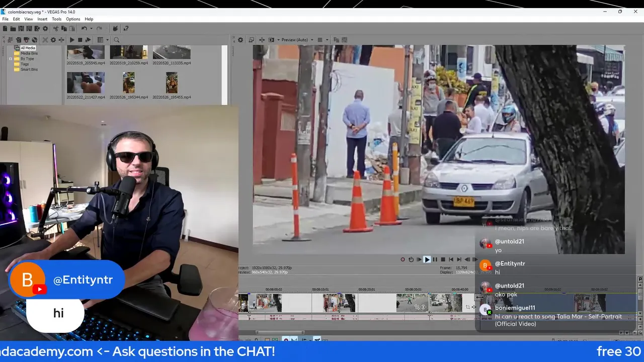Toggle Loop Playback in transport controls
Image resolution: width=644 pixels, height=362 pixels.
pyautogui.click(x=411, y=259)
